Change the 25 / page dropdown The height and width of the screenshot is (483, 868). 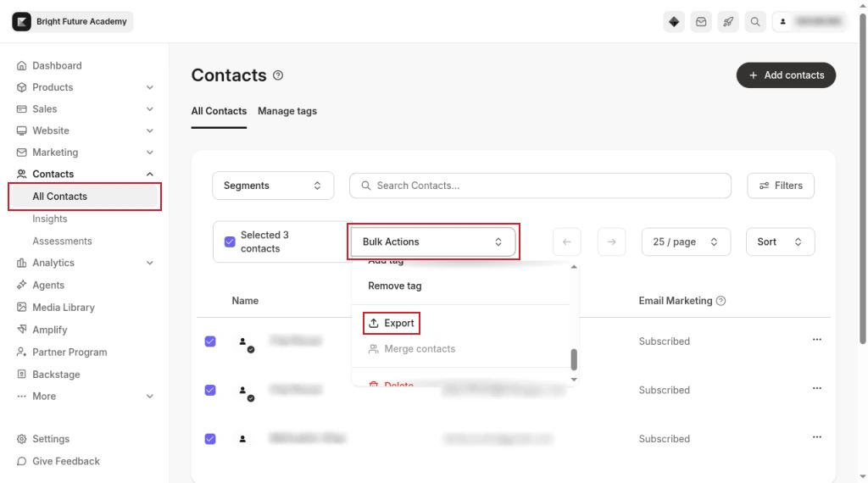(686, 241)
